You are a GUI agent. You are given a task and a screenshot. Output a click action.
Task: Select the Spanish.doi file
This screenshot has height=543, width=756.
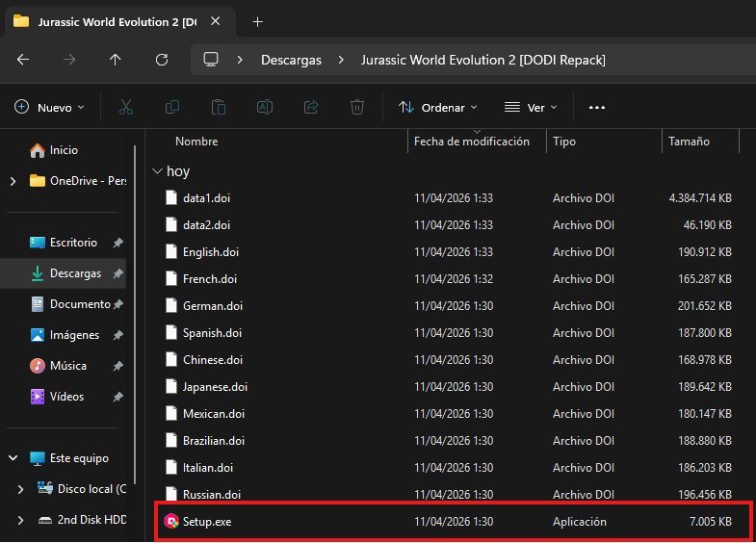[212, 333]
